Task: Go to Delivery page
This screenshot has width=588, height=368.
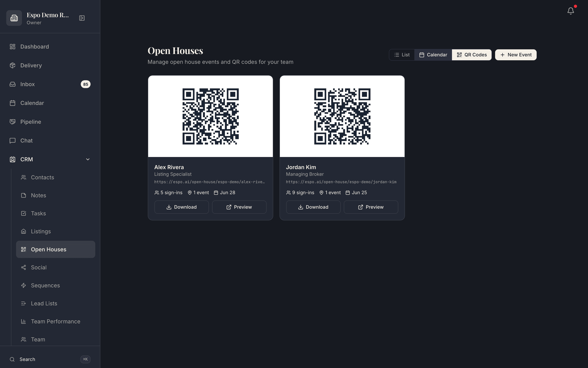Action: click(50, 65)
